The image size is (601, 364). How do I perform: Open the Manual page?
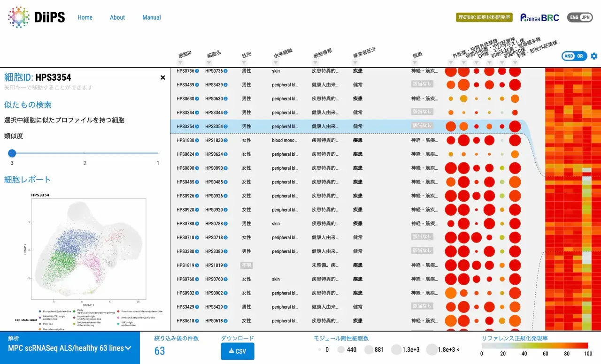pyautogui.click(x=152, y=17)
